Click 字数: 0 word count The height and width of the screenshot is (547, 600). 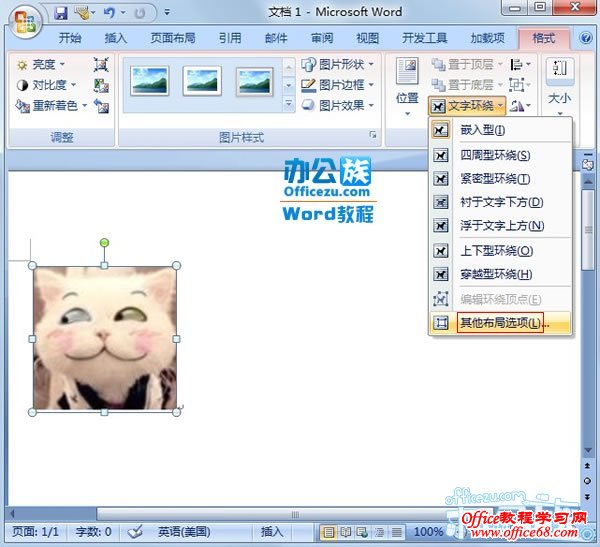pyautogui.click(x=93, y=532)
